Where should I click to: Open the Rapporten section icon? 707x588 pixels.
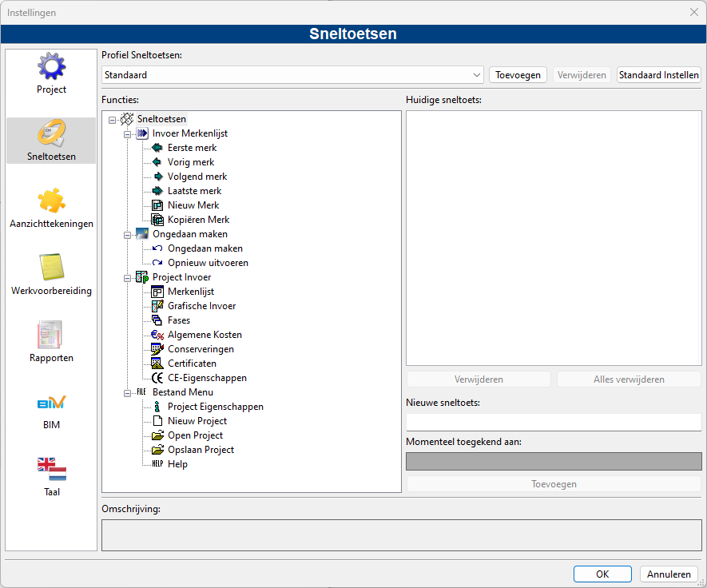(50, 334)
